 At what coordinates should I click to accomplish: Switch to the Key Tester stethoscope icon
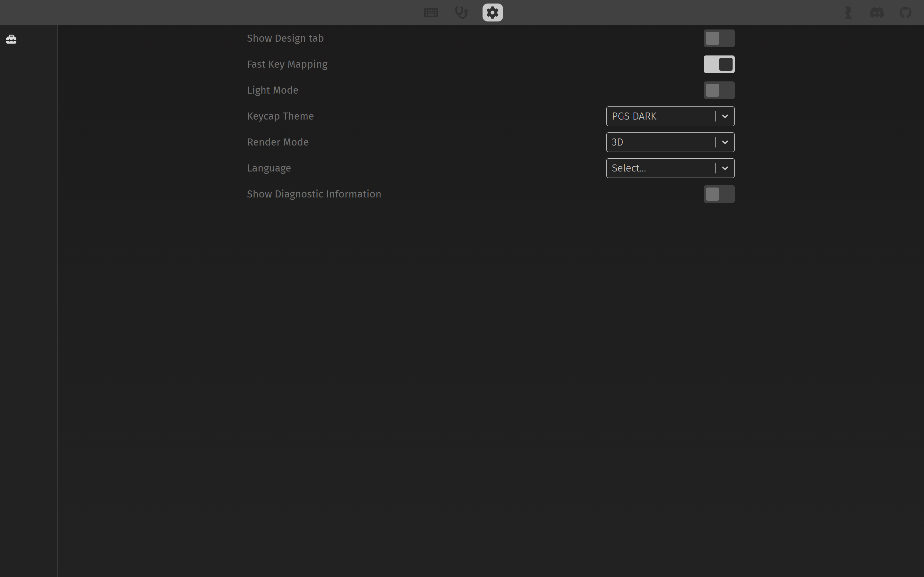[461, 13]
